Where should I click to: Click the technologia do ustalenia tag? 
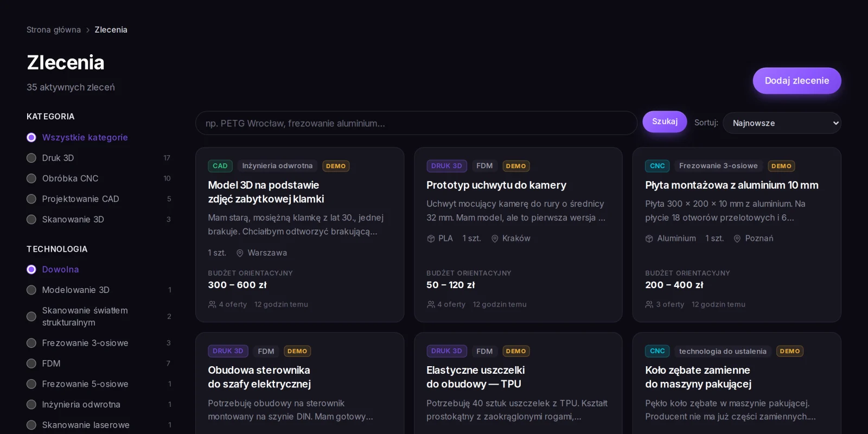(723, 351)
